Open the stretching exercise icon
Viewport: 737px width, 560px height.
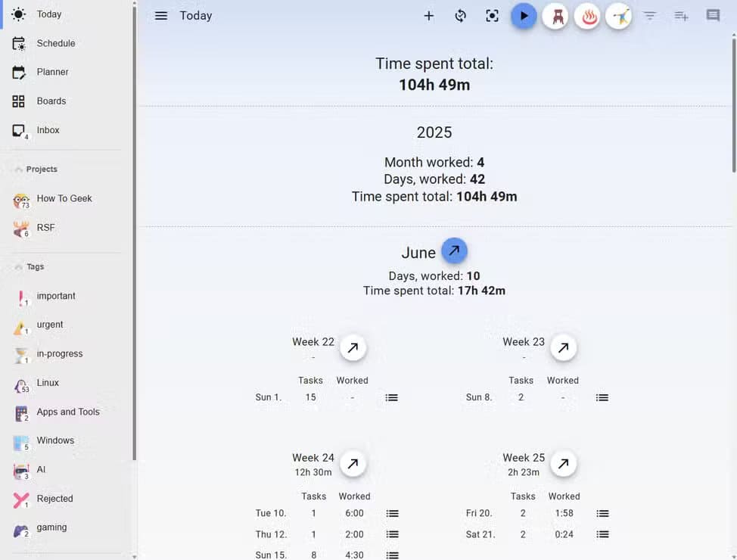[x=619, y=16]
